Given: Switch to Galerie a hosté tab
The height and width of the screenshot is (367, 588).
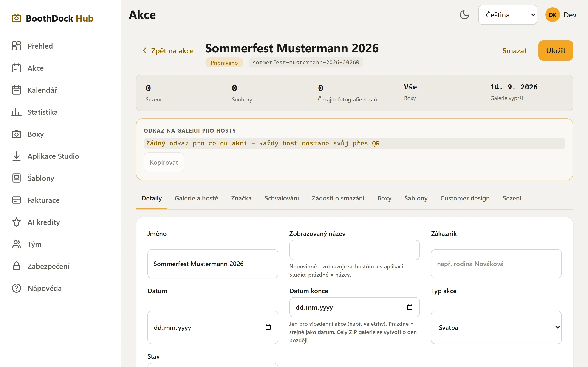Looking at the screenshot, I should click(196, 198).
